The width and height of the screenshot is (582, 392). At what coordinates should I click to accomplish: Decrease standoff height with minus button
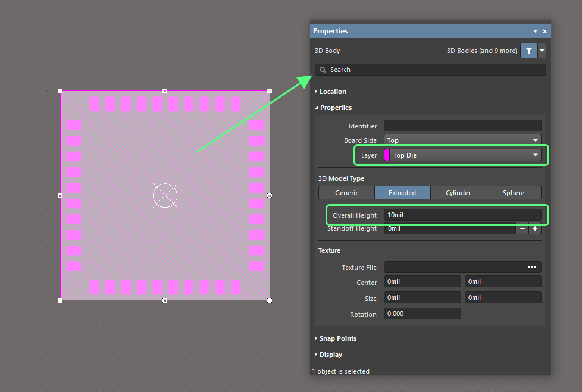522,228
